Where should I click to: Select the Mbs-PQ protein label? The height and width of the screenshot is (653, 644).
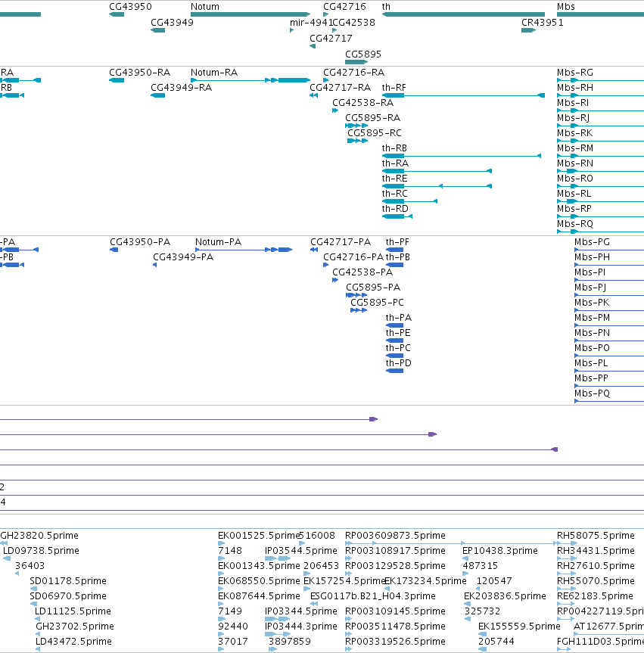pyautogui.click(x=593, y=393)
